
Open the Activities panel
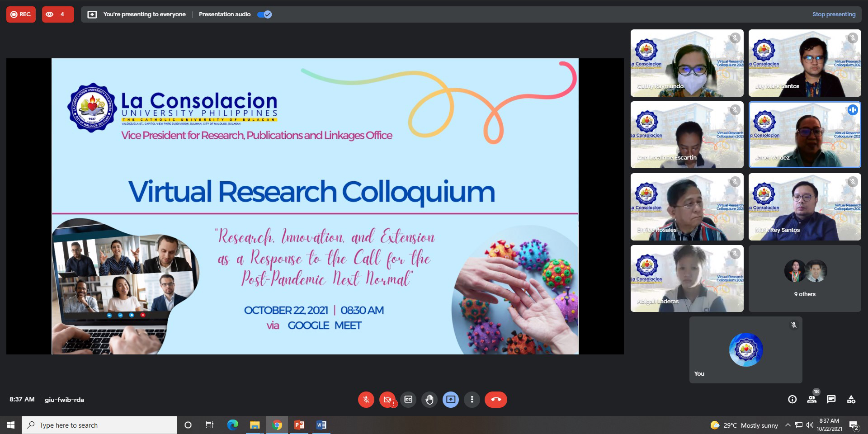(x=851, y=399)
